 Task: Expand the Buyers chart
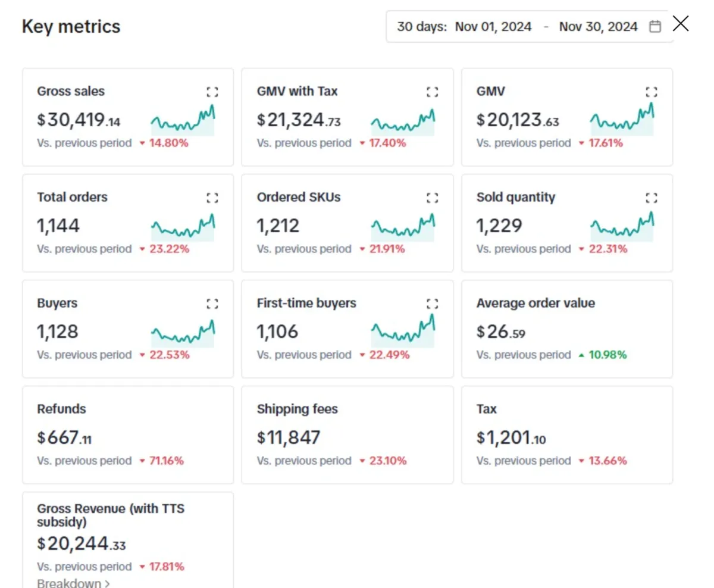click(x=212, y=304)
